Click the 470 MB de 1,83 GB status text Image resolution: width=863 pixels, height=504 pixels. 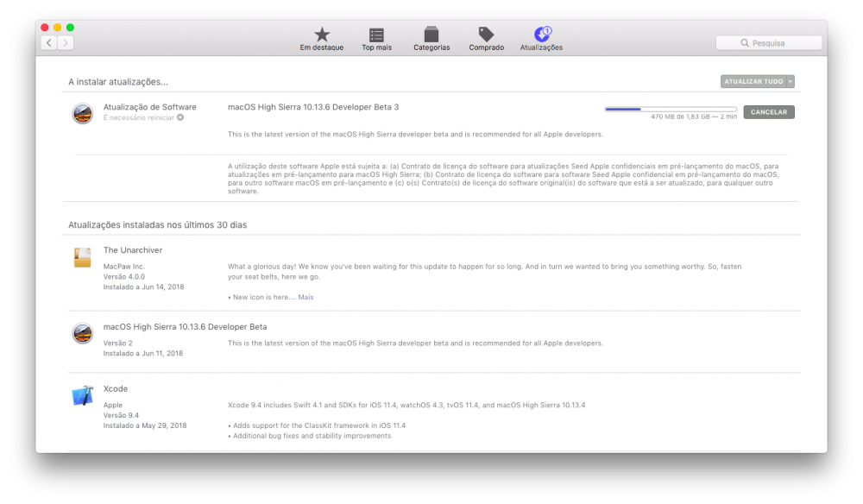pyautogui.click(x=694, y=117)
